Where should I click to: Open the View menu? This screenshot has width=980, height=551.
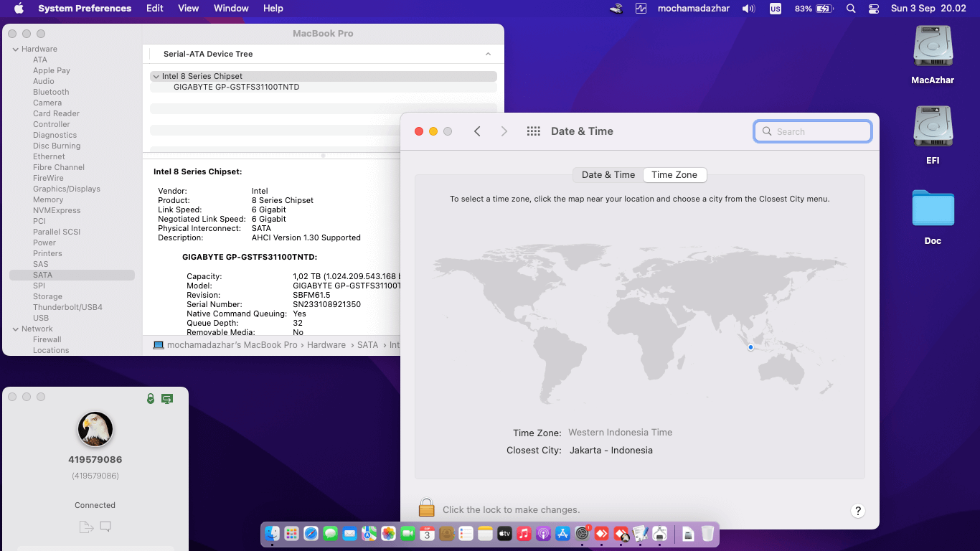coord(189,9)
